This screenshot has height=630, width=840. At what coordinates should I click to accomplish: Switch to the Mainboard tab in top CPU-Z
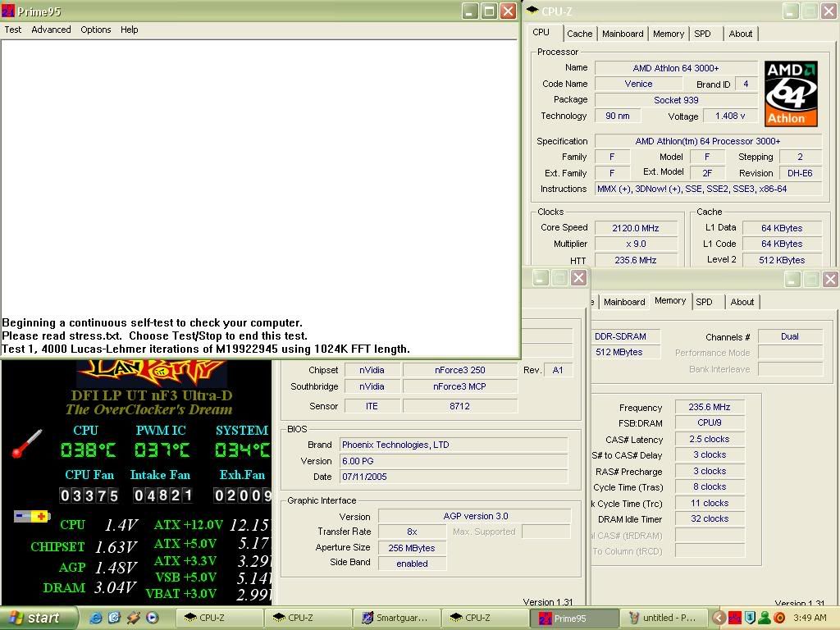[x=623, y=34]
